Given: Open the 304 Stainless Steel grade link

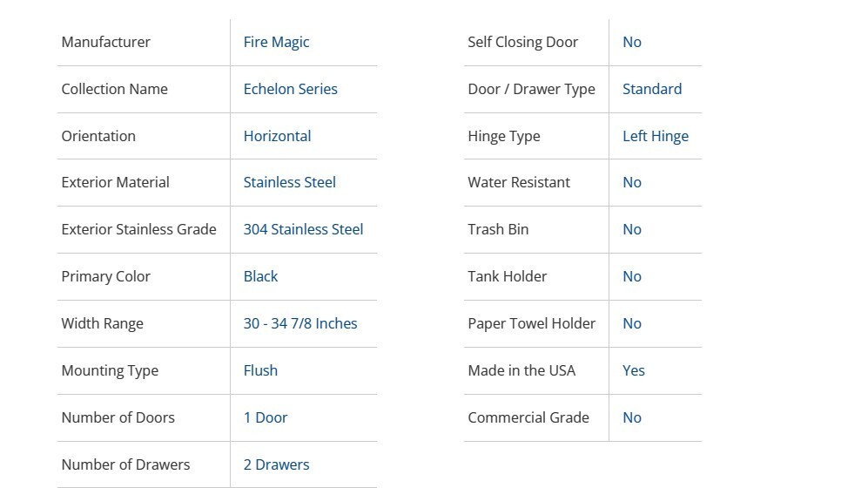Looking at the screenshot, I should pos(303,229).
